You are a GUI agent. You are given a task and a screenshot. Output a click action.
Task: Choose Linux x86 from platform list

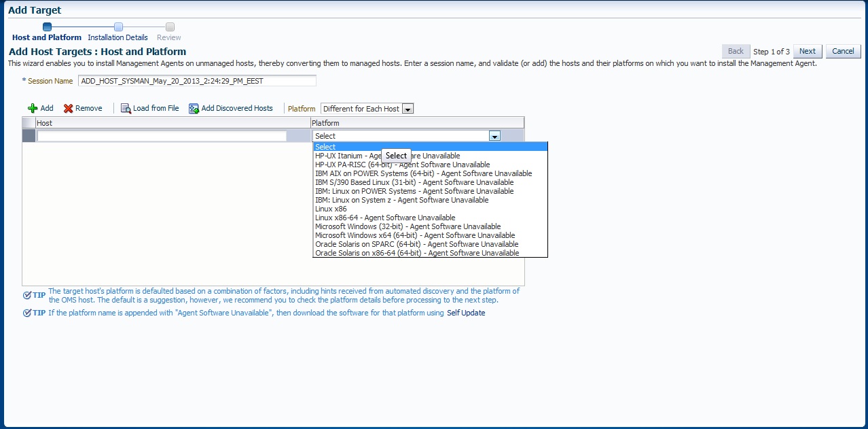point(331,209)
